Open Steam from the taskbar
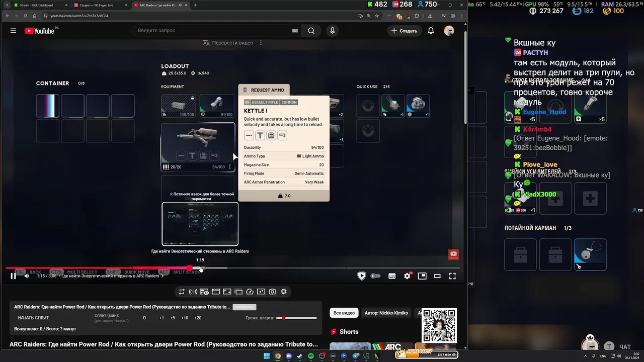The height and width of the screenshot is (362, 644). tap(300, 356)
